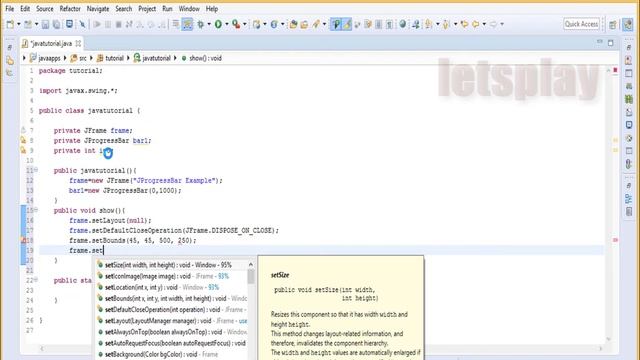
Task: Click the Previous Annotation icon
Action: tap(447, 24)
